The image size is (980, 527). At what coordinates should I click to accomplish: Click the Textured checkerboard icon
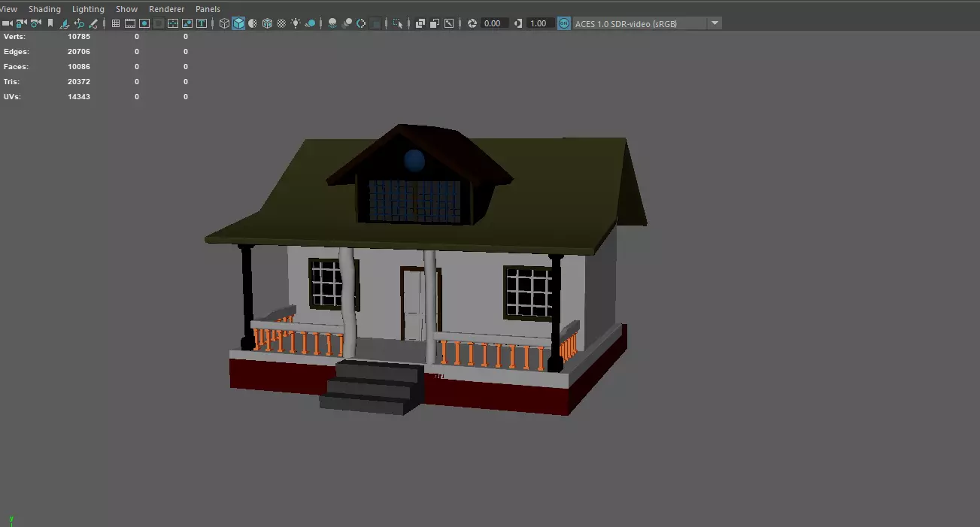pyautogui.click(x=281, y=23)
